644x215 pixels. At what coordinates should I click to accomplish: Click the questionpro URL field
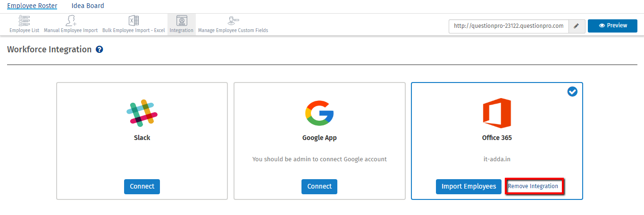[509, 26]
